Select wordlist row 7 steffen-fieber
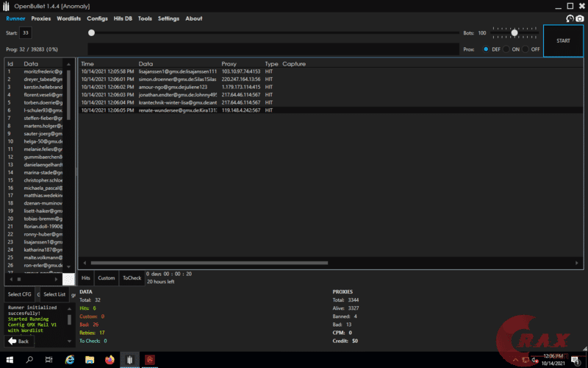The width and height of the screenshot is (588, 368). (x=35, y=118)
